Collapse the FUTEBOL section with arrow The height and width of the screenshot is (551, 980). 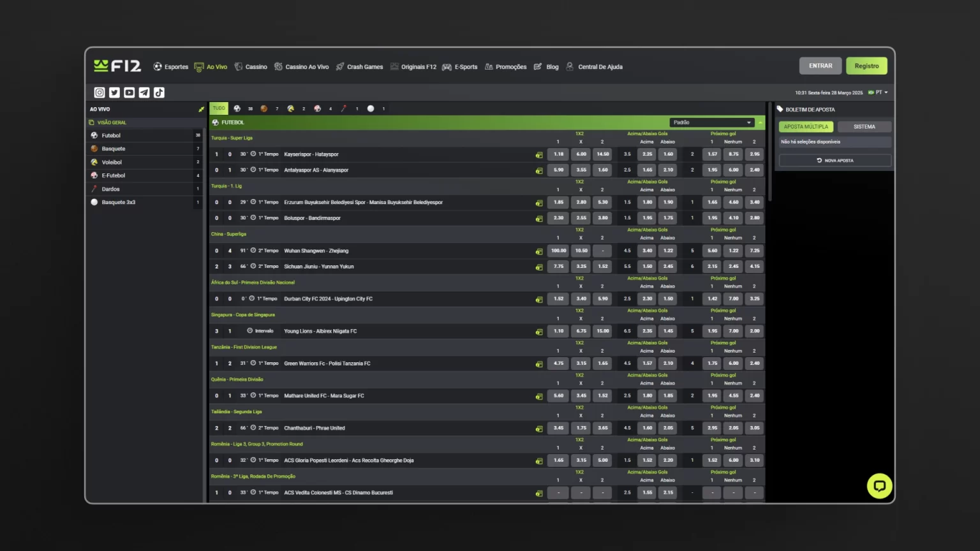click(x=760, y=122)
